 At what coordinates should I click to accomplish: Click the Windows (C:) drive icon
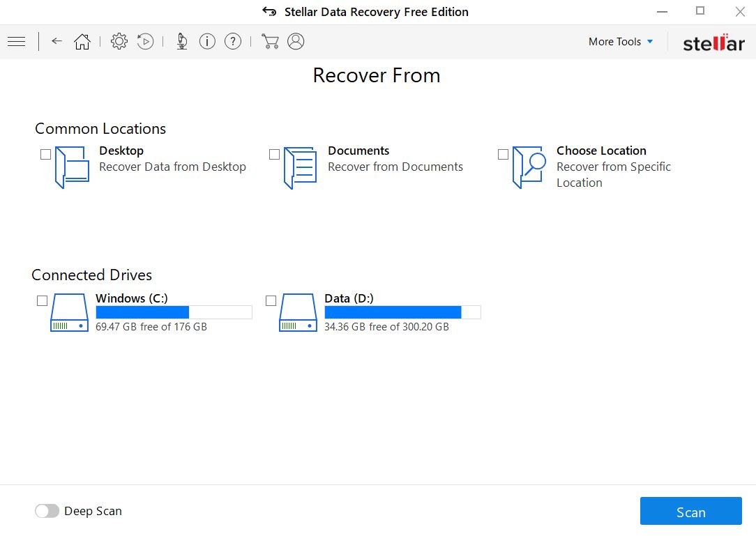[70, 312]
